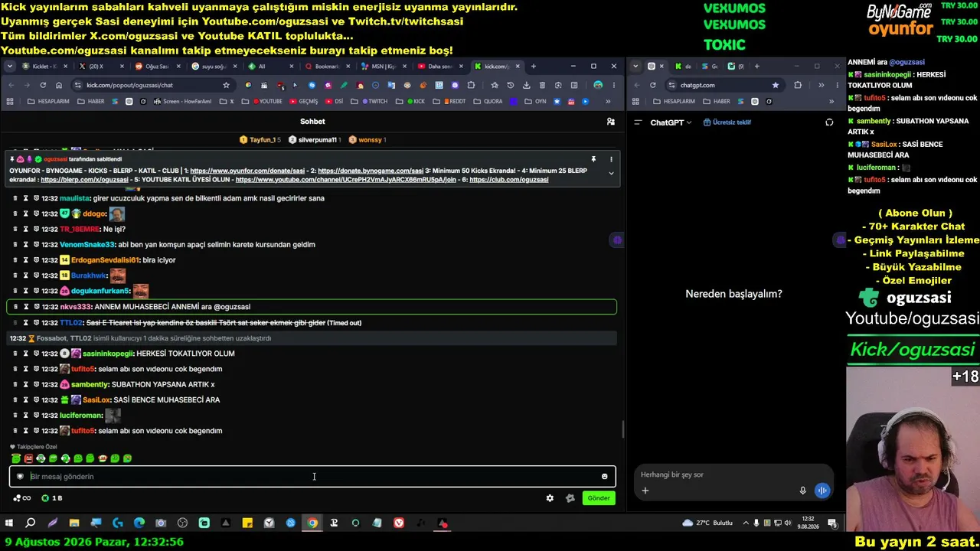The width and height of the screenshot is (980, 551).
Task: Bookmark the Kick chat page with star
Action: click(x=226, y=85)
